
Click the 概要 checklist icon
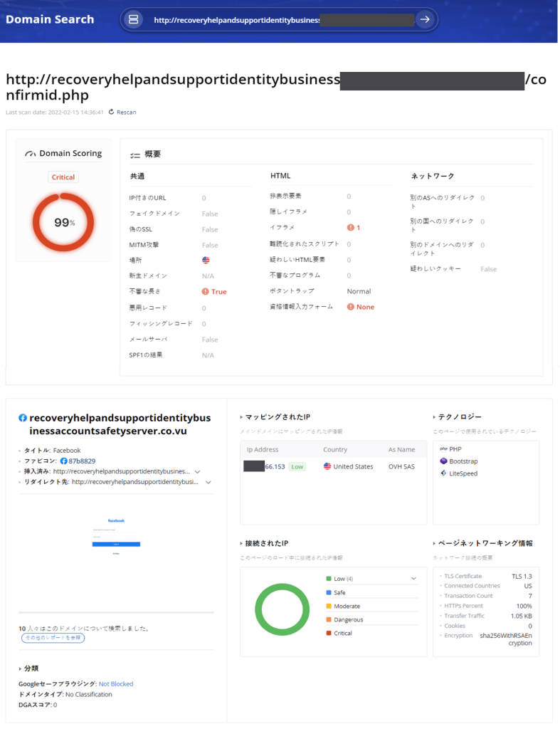(135, 154)
